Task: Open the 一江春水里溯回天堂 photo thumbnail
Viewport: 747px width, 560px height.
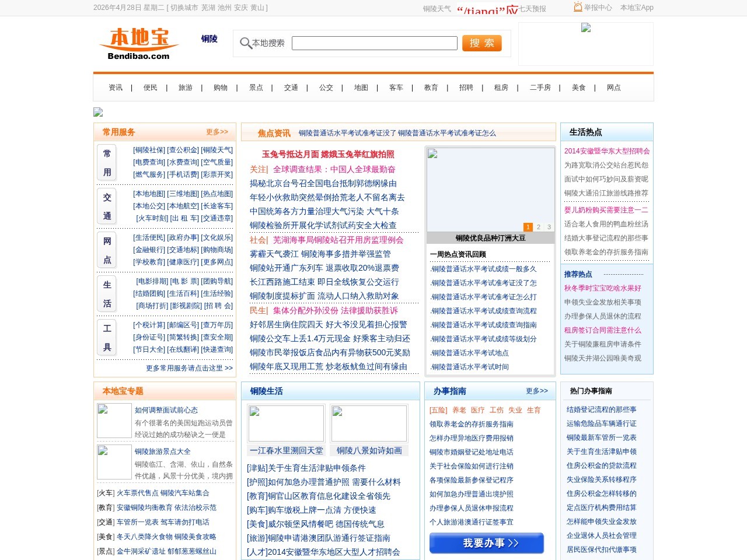Action: click(286, 423)
